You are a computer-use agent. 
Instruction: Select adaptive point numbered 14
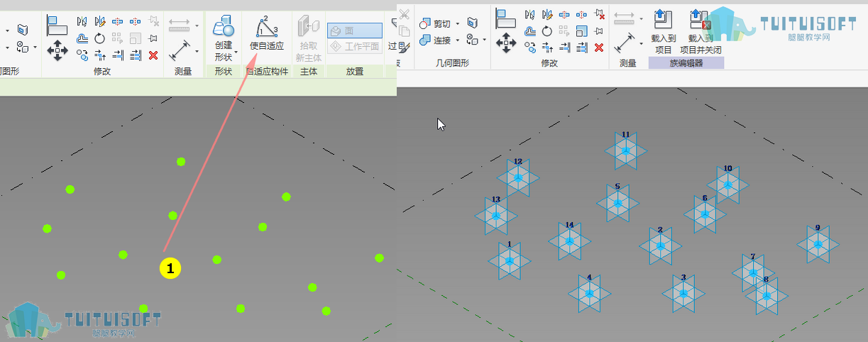tap(569, 241)
